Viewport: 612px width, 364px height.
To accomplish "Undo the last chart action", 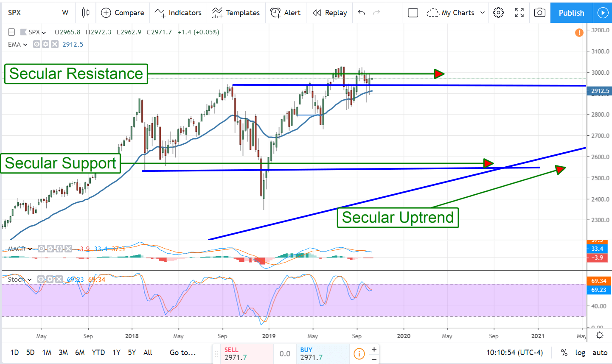I will [362, 13].
